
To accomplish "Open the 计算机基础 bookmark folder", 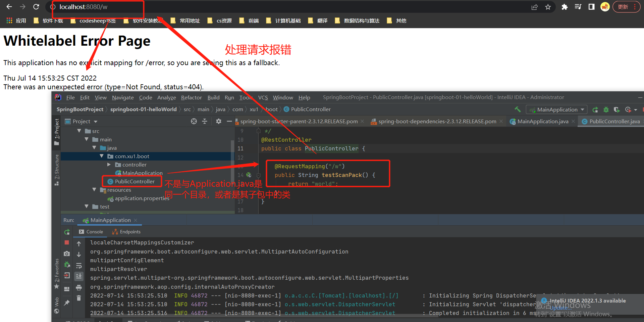I will 283,20.
